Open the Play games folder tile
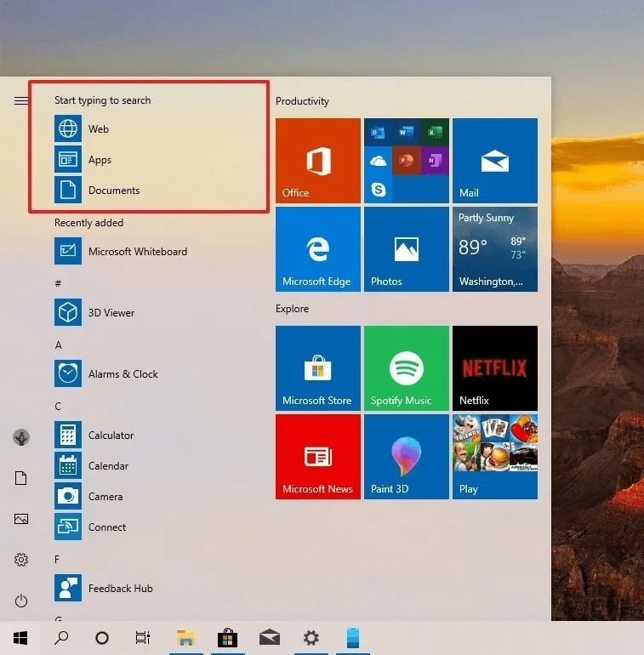The height and width of the screenshot is (655, 644). click(495, 457)
